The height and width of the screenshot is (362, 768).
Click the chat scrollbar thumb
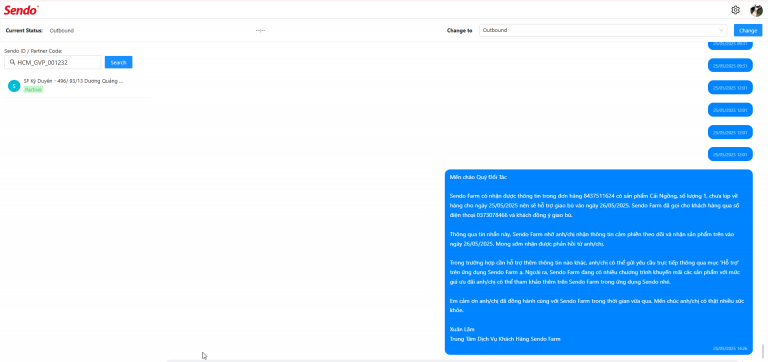click(763, 351)
